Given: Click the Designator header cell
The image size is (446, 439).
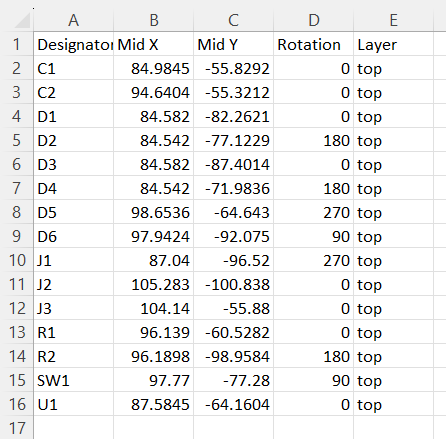Looking at the screenshot, I should coord(74,44).
